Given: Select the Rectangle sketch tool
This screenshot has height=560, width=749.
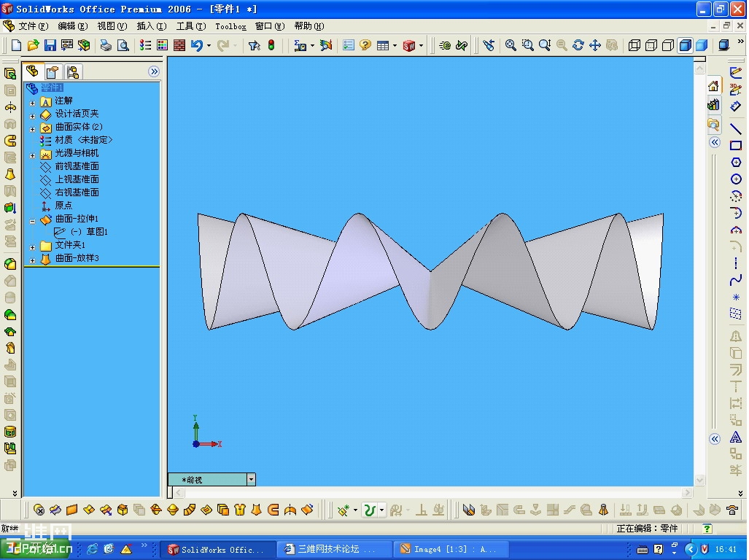Looking at the screenshot, I should [736, 146].
